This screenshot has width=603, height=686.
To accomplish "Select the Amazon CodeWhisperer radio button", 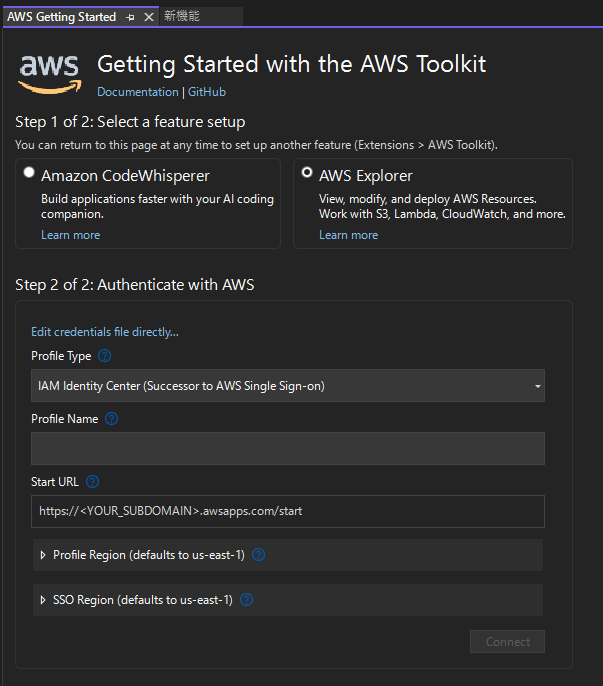I will click(x=29, y=173).
